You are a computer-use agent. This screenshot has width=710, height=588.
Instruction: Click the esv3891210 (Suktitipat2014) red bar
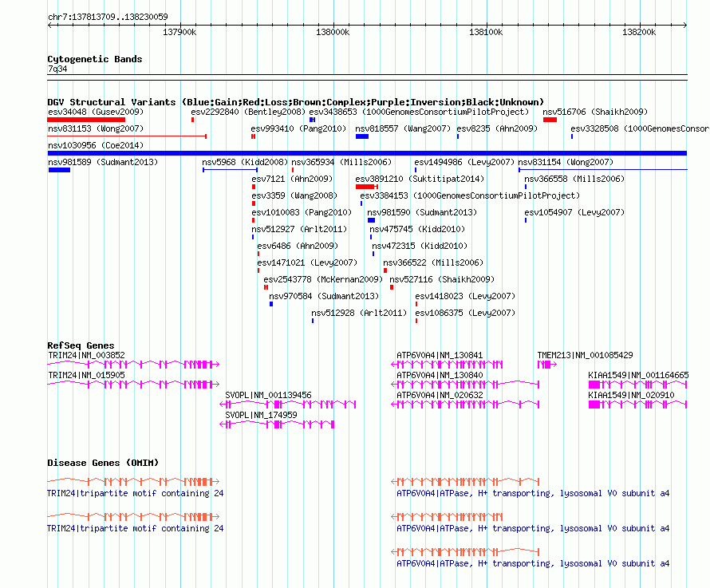pyautogui.click(x=366, y=187)
